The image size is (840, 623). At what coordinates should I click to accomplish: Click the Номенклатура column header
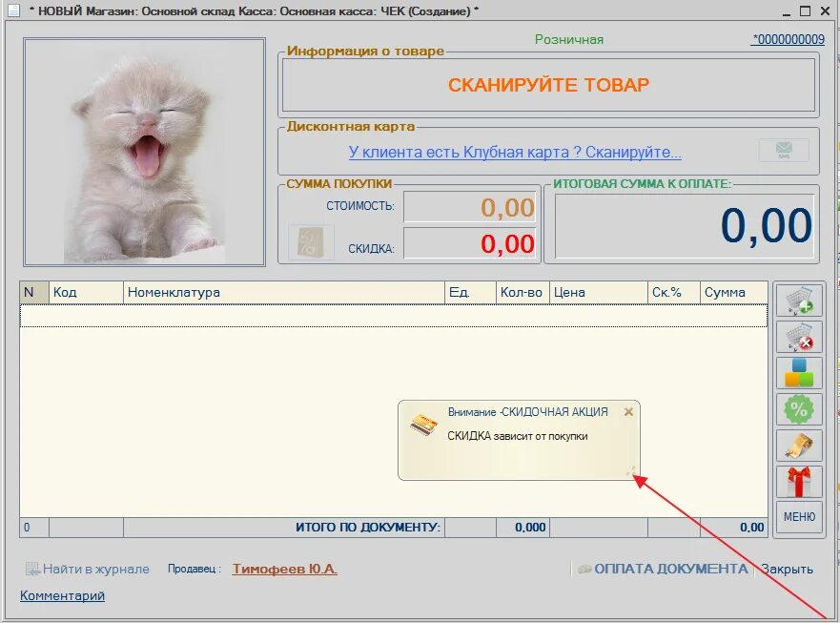coord(284,293)
